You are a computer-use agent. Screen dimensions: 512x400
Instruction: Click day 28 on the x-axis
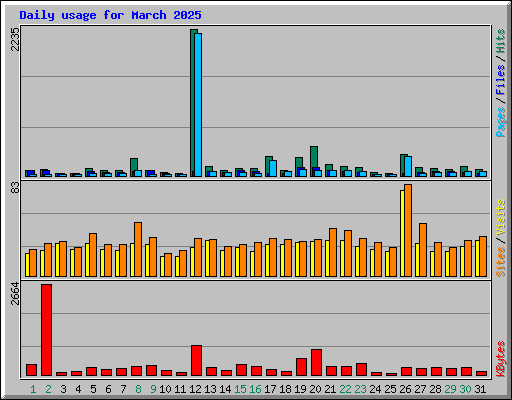(x=435, y=389)
